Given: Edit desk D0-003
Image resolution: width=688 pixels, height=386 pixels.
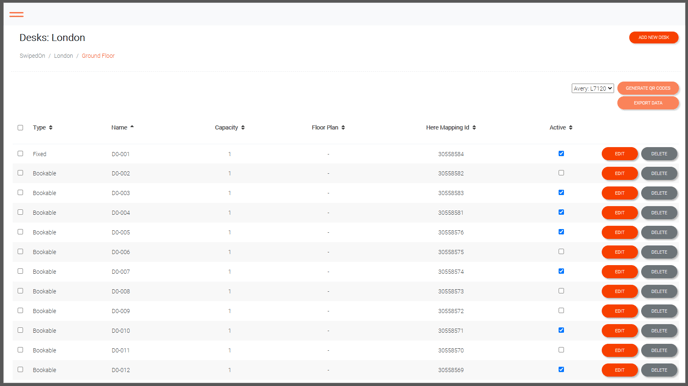Looking at the screenshot, I should tap(619, 193).
